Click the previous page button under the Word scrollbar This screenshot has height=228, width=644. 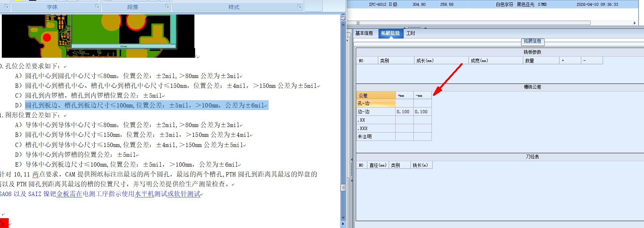click(343, 224)
